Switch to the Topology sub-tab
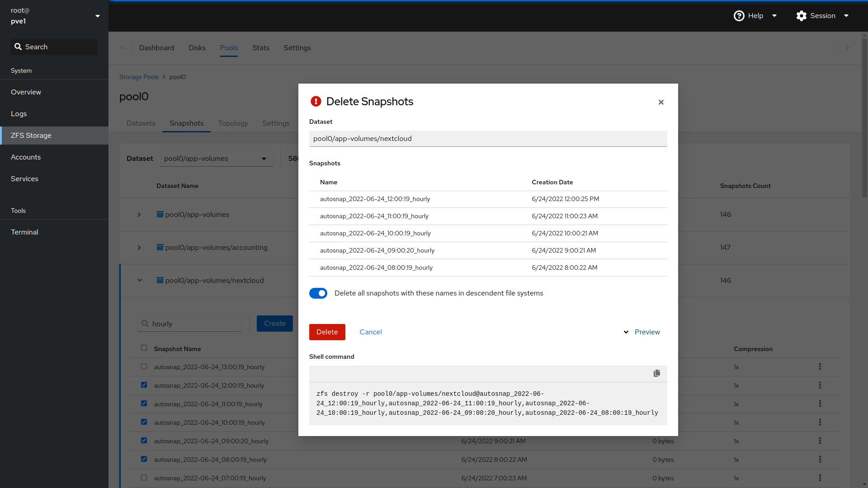868x488 pixels. (233, 123)
